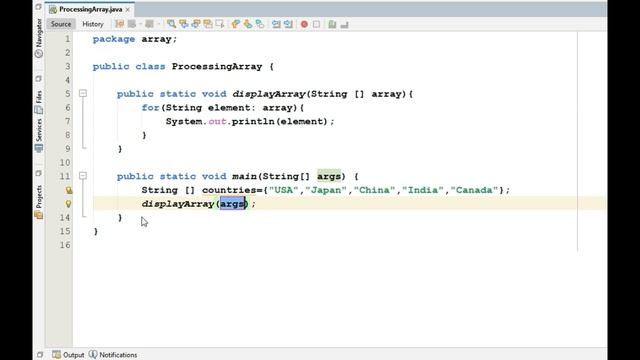
Task: Collapse the main method fold
Action: pyautogui.click(x=83, y=176)
